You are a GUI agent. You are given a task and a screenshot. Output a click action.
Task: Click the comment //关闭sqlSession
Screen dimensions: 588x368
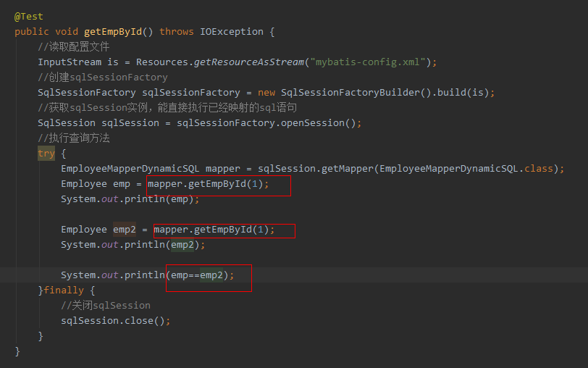tap(106, 306)
